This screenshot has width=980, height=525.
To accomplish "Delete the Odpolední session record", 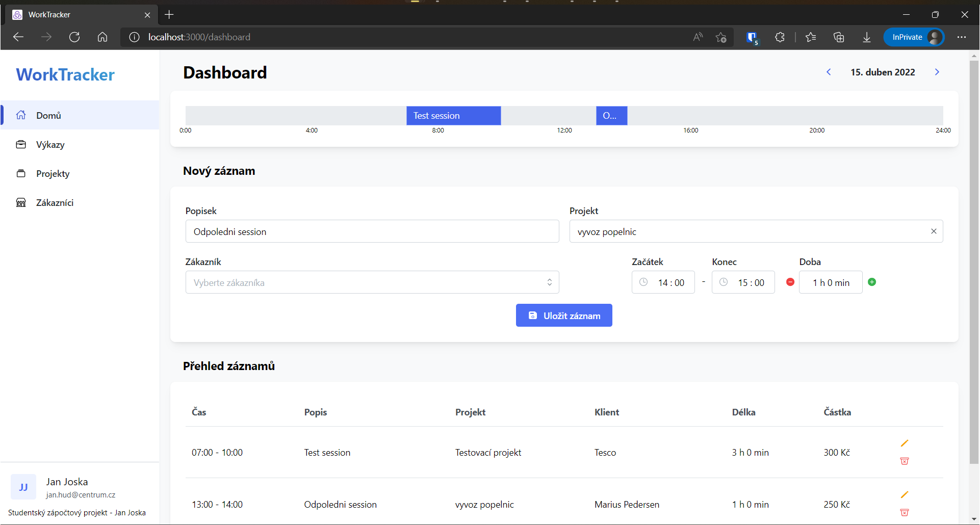I will coord(904,512).
